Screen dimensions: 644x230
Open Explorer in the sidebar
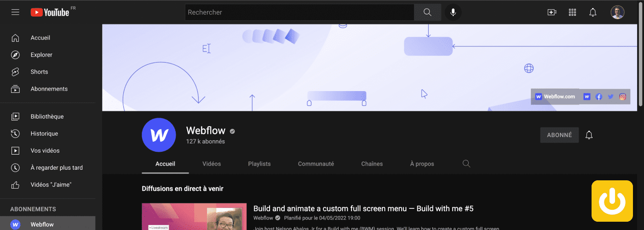coord(48,55)
